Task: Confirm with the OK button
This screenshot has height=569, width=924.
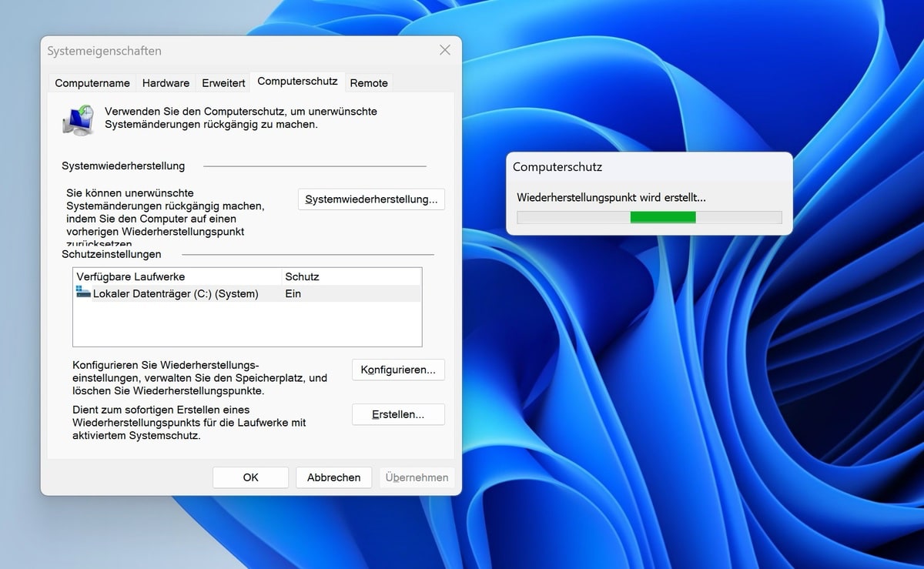Action: [250, 477]
